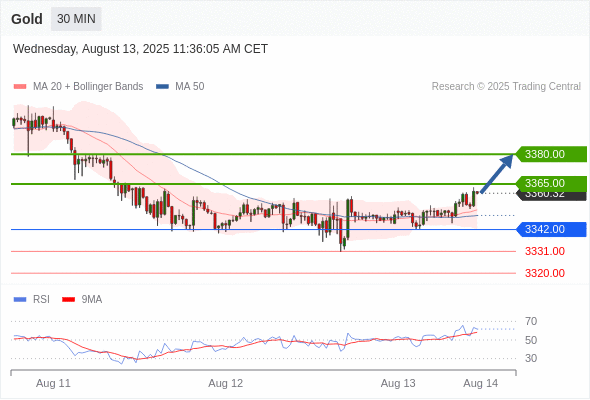Toggle the MA 50 legend label
The width and height of the screenshot is (590, 400).
tap(190, 87)
